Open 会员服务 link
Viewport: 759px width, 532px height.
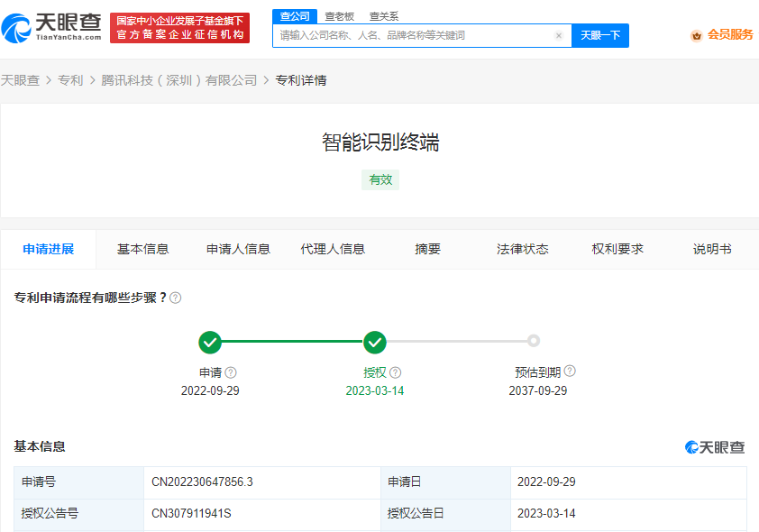point(729,35)
